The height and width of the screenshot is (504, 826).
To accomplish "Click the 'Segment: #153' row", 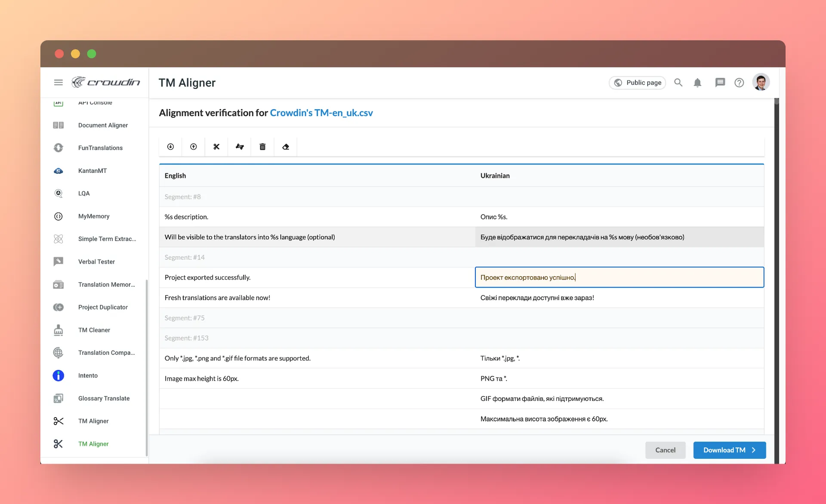I will pyautogui.click(x=462, y=338).
